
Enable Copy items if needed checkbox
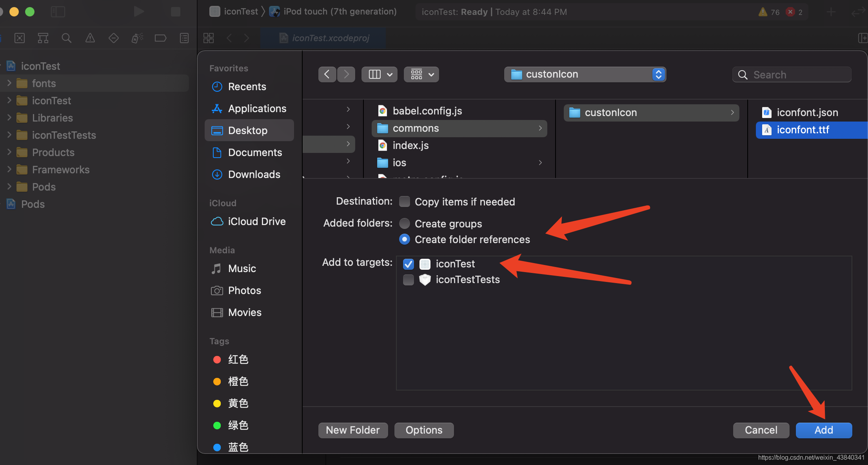[405, 202]
